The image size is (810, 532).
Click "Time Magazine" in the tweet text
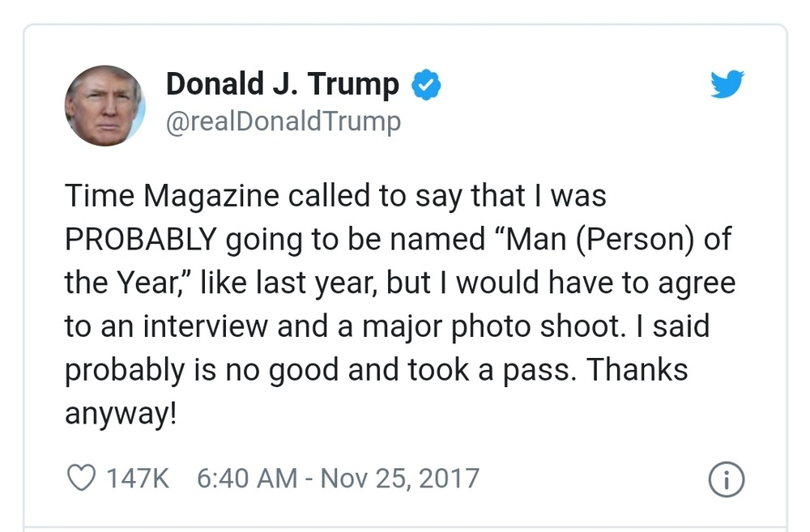pos(173,196)
